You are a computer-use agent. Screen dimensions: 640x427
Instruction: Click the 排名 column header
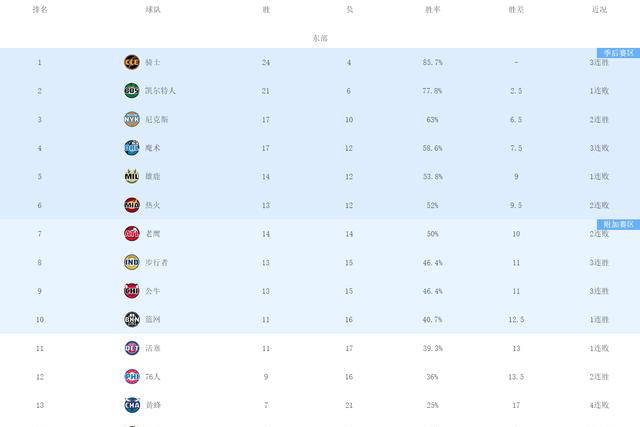(x=39, y=9)
